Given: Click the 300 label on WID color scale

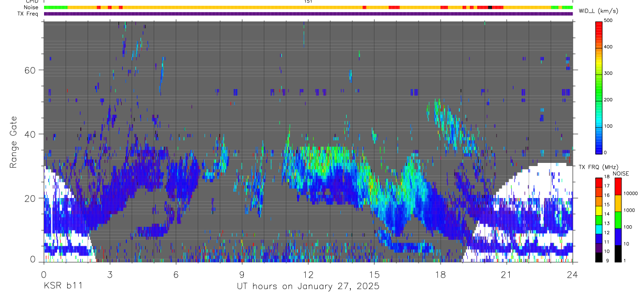Looking at the screenshot, I should click(609, 73).
